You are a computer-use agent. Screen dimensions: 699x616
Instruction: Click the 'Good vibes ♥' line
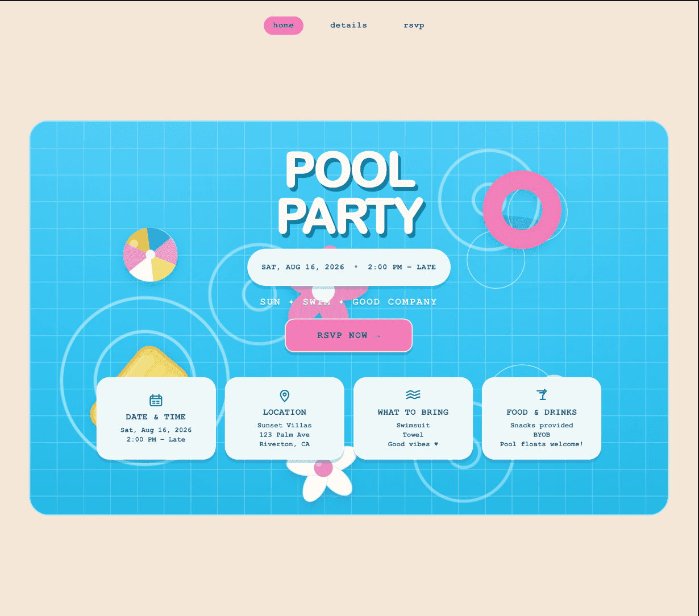(x=413, y=444)
